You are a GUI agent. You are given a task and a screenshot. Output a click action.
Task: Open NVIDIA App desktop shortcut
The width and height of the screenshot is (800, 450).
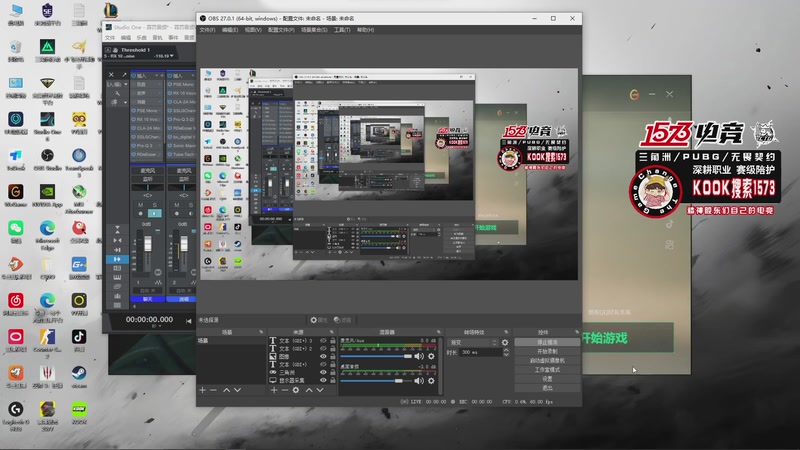(47, 195)
